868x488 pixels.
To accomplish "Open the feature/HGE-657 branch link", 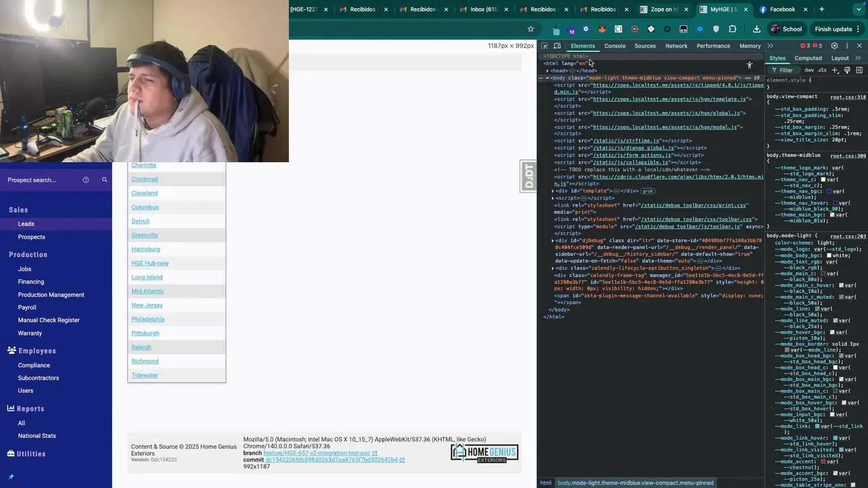I will point(317,453).
